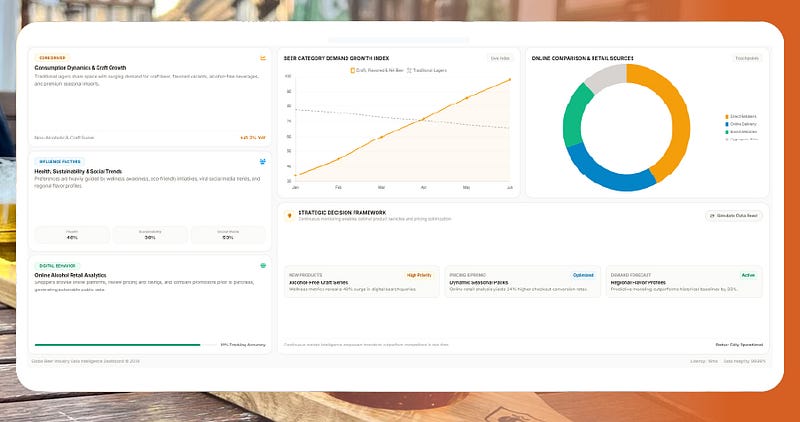800x422 pixels.
Task: Click the Simulate Data Feed button
Action: pos(734,216)
